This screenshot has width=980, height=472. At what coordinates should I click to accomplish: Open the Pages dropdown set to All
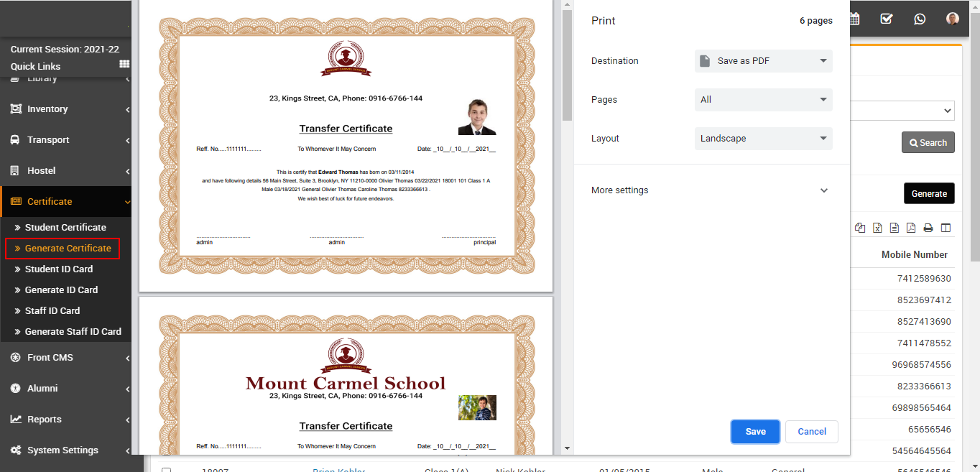[763, 100]
